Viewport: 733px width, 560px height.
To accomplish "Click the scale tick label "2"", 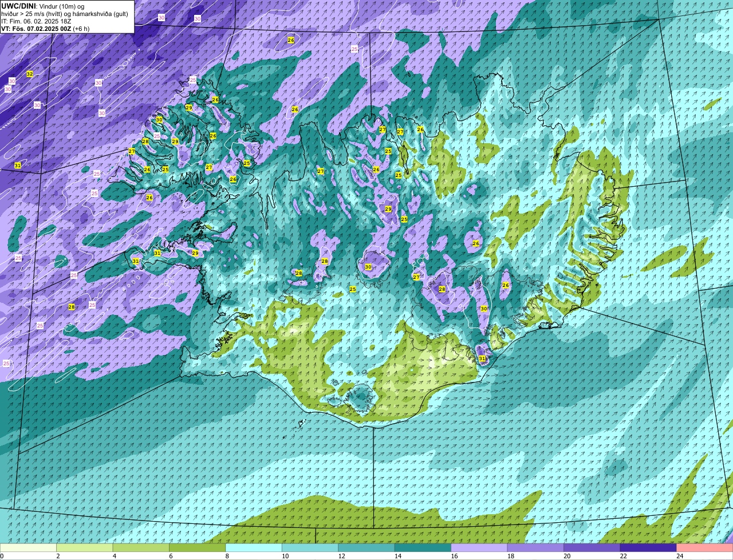I will tap(58, 556).
